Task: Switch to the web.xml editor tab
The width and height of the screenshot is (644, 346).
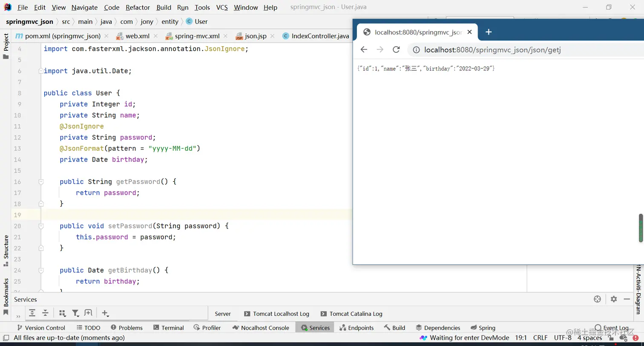Action: (x=132, y=36)
